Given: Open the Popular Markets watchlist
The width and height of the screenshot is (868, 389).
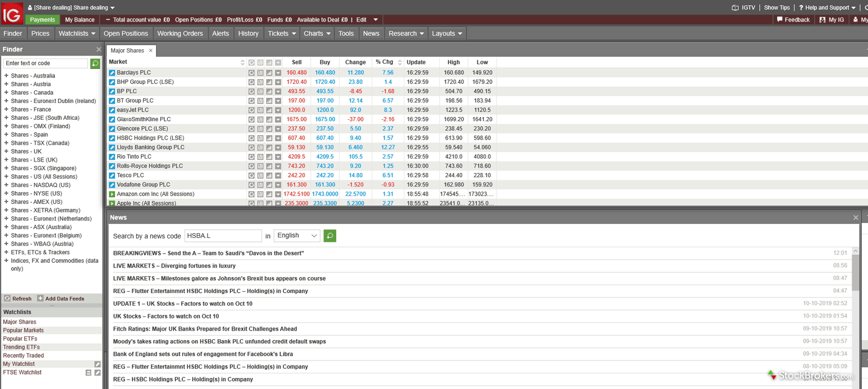Looking at the screenshot, I should point(23,331).
